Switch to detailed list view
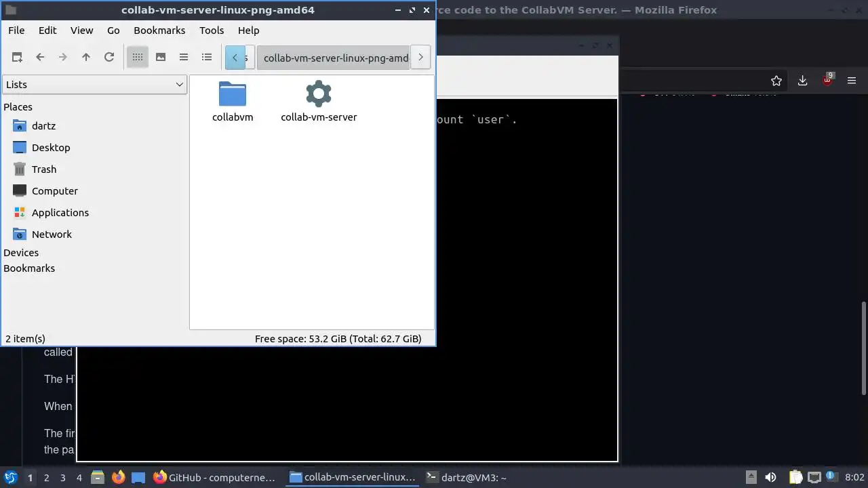868x488 pixels. pyautogui.click(x=207, y=58)
